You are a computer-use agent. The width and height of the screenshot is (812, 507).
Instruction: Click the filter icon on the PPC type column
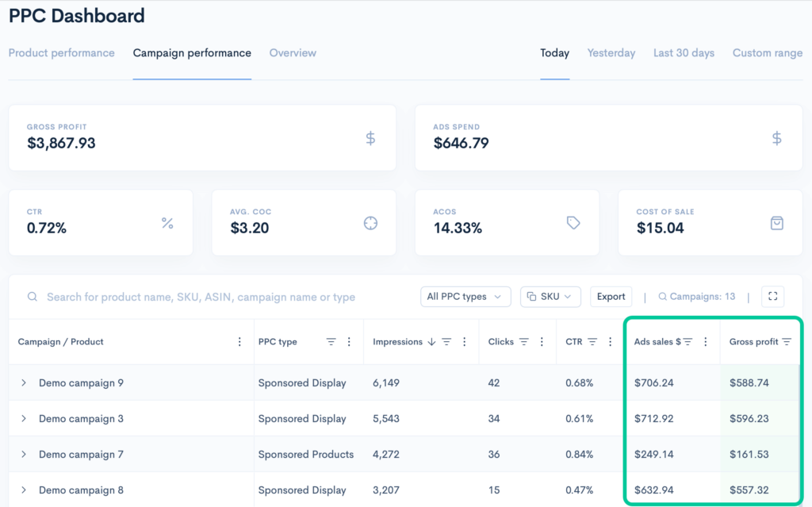pyautogui.click(x=331, y=341)
